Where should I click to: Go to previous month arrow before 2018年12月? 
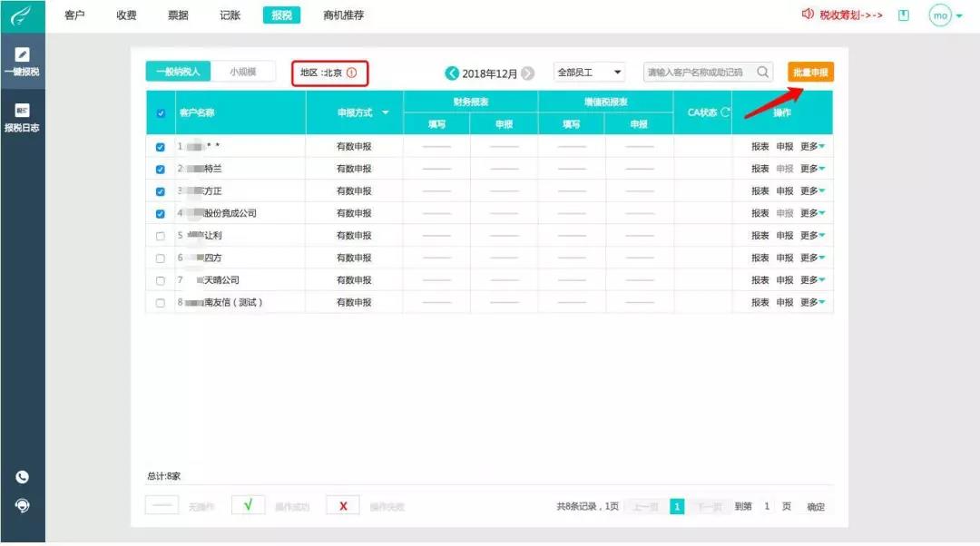click(452, 73)
